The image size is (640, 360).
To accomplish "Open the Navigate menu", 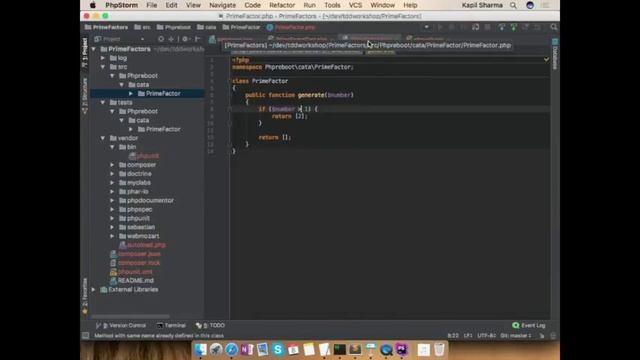I will pos(222,5).
